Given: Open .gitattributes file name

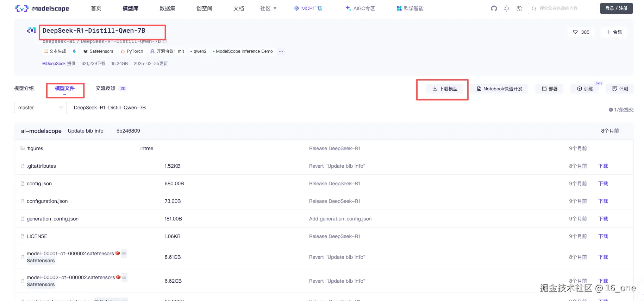Looking at the screenshot, I should [x=41, y=166].
